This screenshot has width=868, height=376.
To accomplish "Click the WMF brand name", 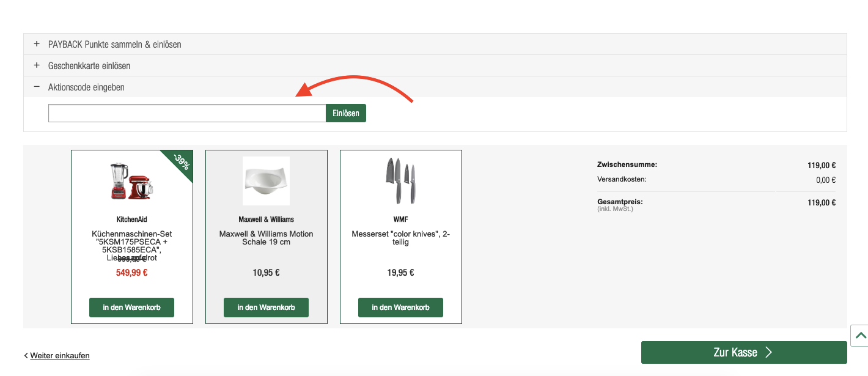I will [400, 219].
